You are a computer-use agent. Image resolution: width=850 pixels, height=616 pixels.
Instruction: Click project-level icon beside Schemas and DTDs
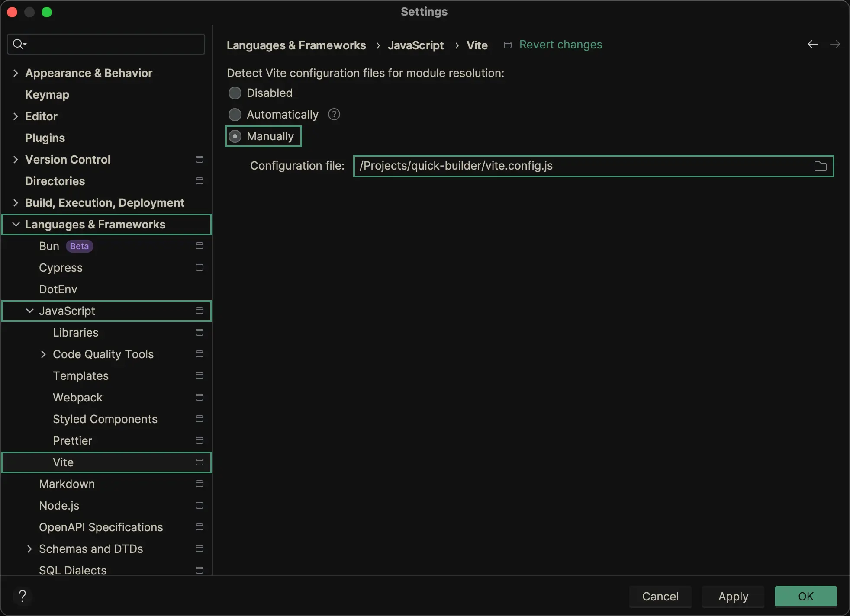point(200,549)
